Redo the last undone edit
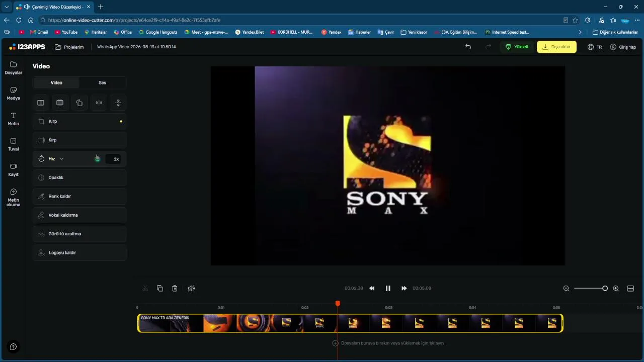 pyautogui.click(x=488, y=47)
